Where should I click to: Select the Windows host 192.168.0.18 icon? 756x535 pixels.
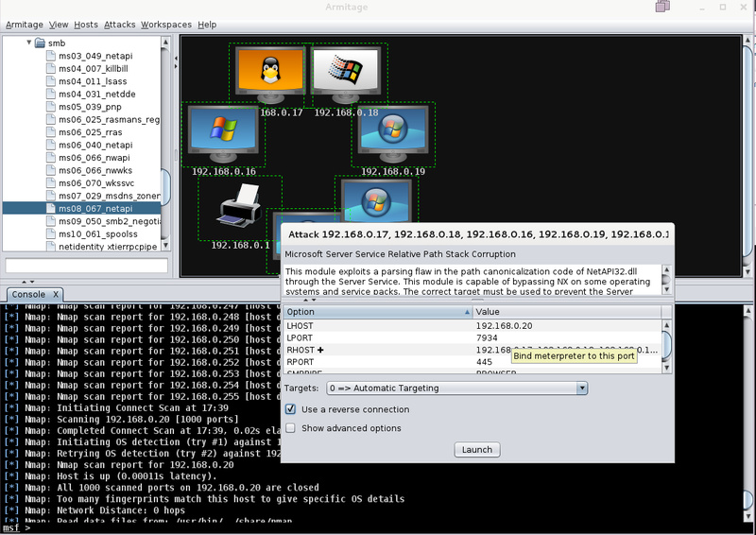pyautogui.click(x=346, y=75)
